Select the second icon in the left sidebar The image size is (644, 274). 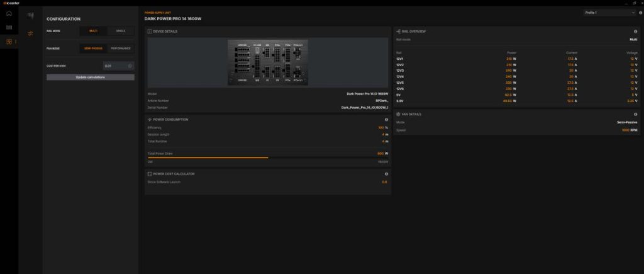pyautogui.click(x=9, y=28)
